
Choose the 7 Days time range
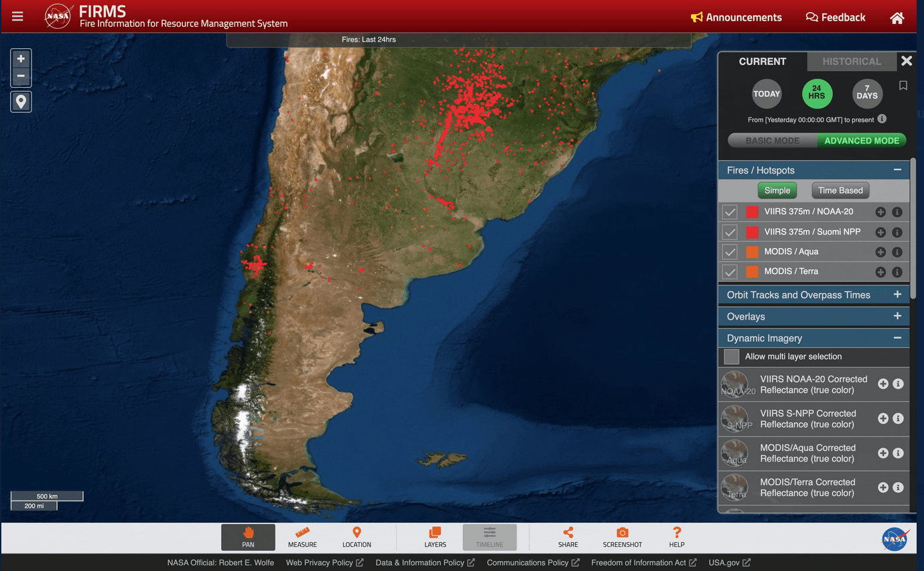point(867,94)
